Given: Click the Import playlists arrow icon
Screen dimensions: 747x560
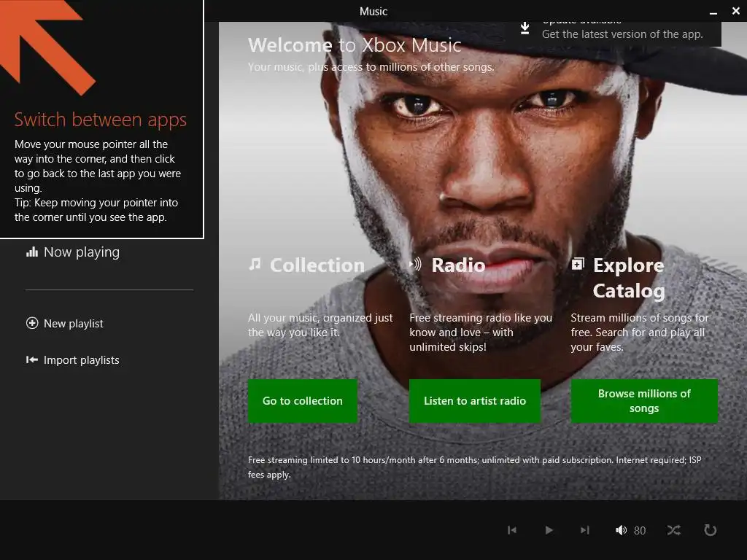Looking at the screenshot, I should pos(32,360).
